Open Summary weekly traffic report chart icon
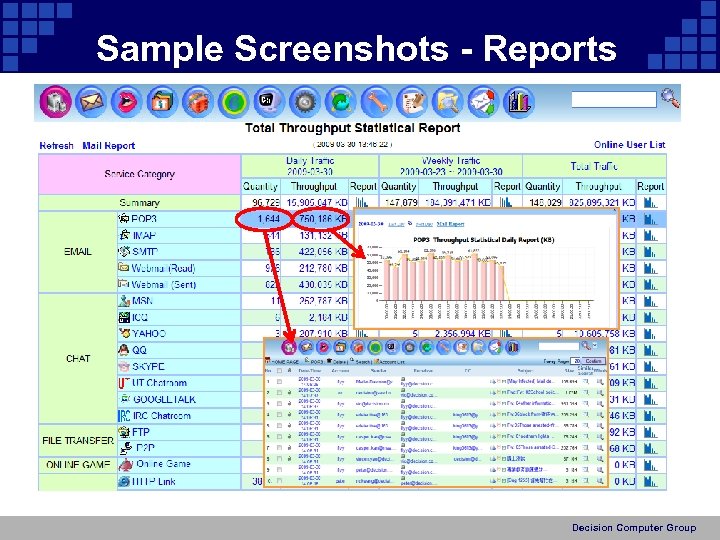Viewport: 720px width, 540px height. coord(506,202)
